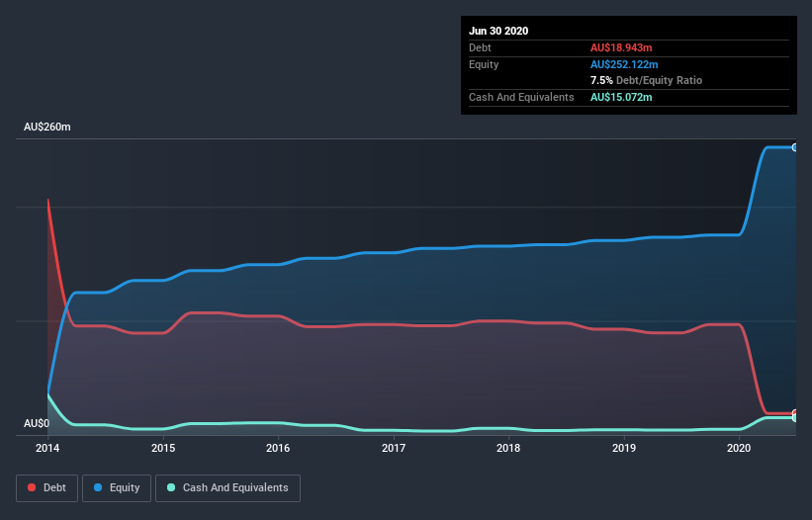Image resolution: width=812 pixels, height=520 pixels.
Task: Click the 2018 x-axis label
Action: 508,448
